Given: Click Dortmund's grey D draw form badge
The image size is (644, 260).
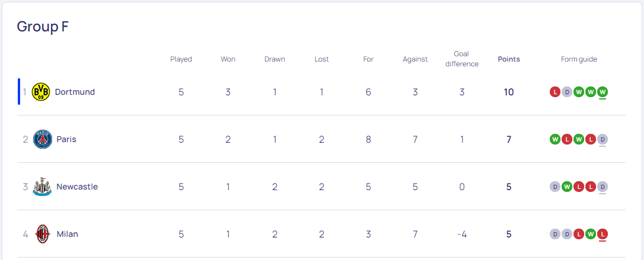Looking at the screenshot, I should 567,92.
